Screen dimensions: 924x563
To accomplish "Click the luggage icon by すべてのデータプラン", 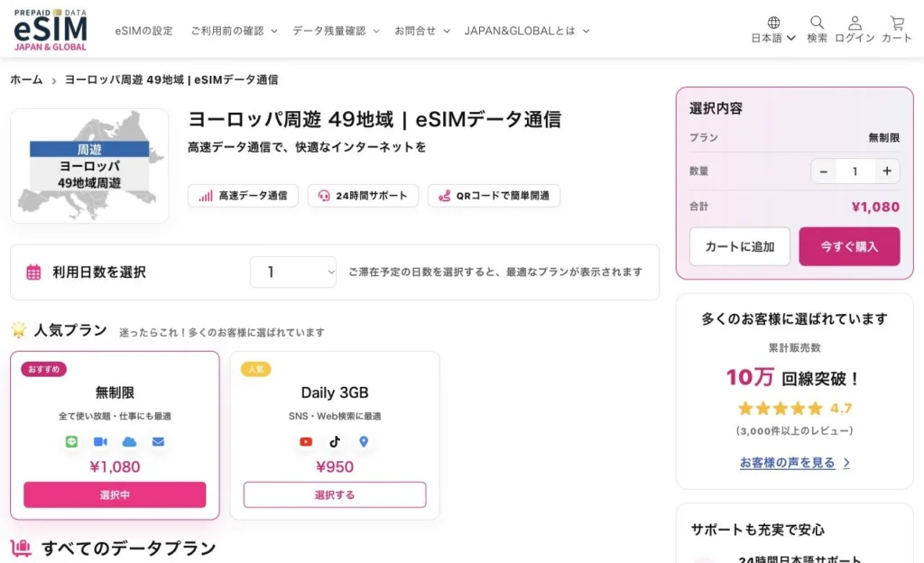I will click(x=22, y=549).
